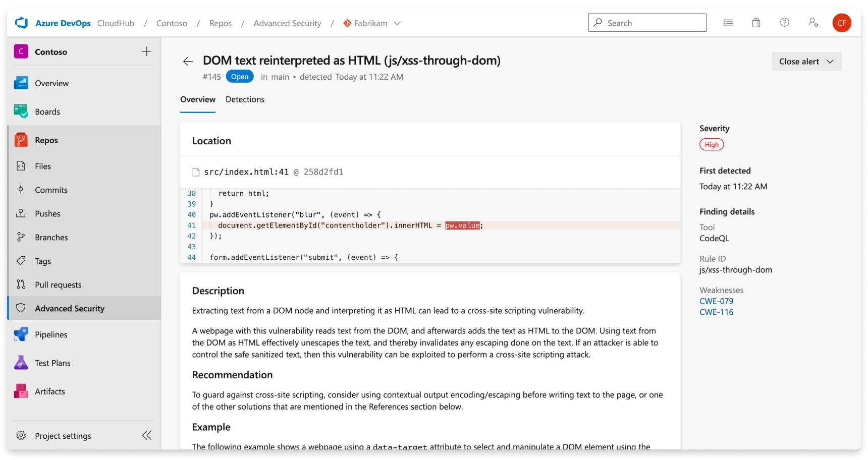The width and height of the screenshot is (868, 460).
Task: Open the Pull requests menu item
Action: point(84,284)
